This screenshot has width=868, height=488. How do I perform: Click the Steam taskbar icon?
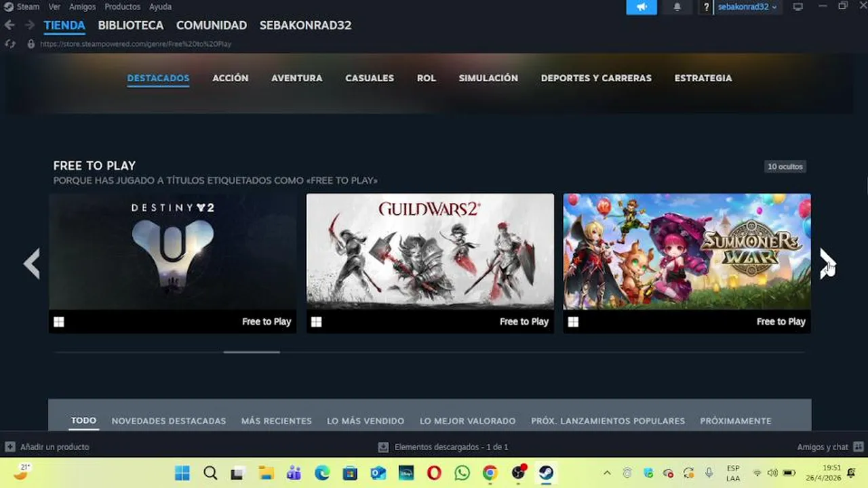coord(546,473)
